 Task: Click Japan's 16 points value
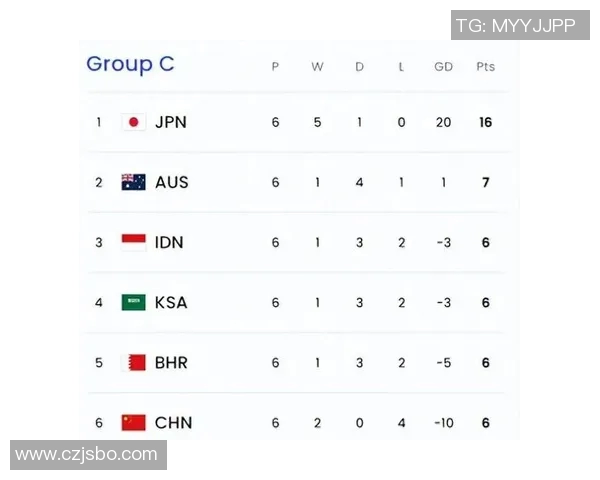pyautogui.click(x=485, y=122)
